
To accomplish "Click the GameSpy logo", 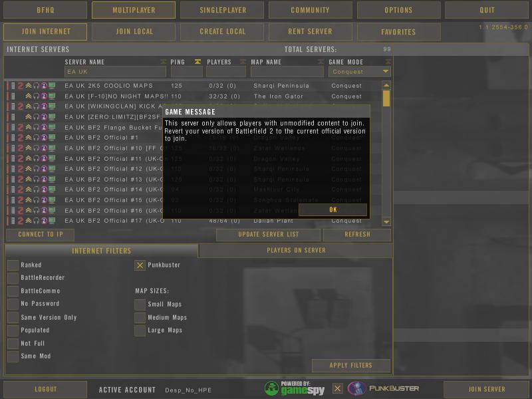I will [295, 389].
